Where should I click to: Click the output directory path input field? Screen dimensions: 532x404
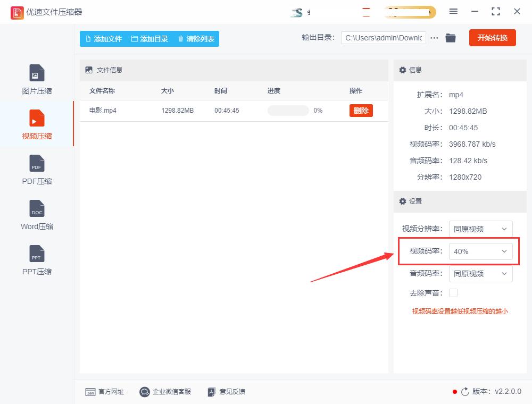click(x=383, y=38)
